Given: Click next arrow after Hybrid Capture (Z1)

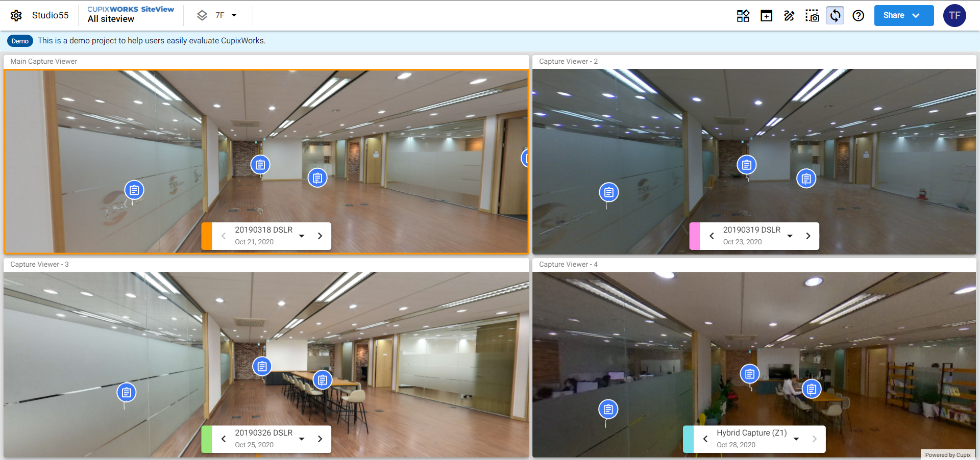Looking at the screenshot, I should pyautogui.click(x=815, y=439).
